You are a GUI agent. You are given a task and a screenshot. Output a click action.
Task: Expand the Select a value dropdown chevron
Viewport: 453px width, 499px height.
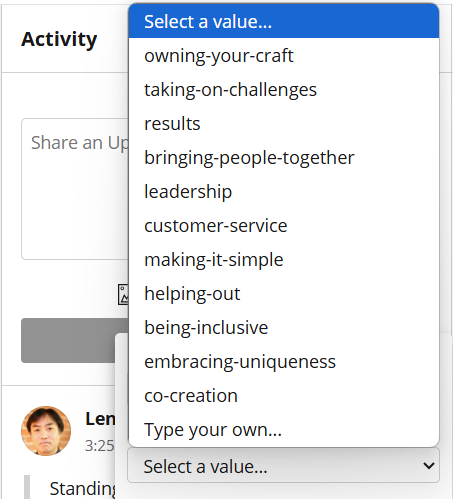(x=428, y=465)
